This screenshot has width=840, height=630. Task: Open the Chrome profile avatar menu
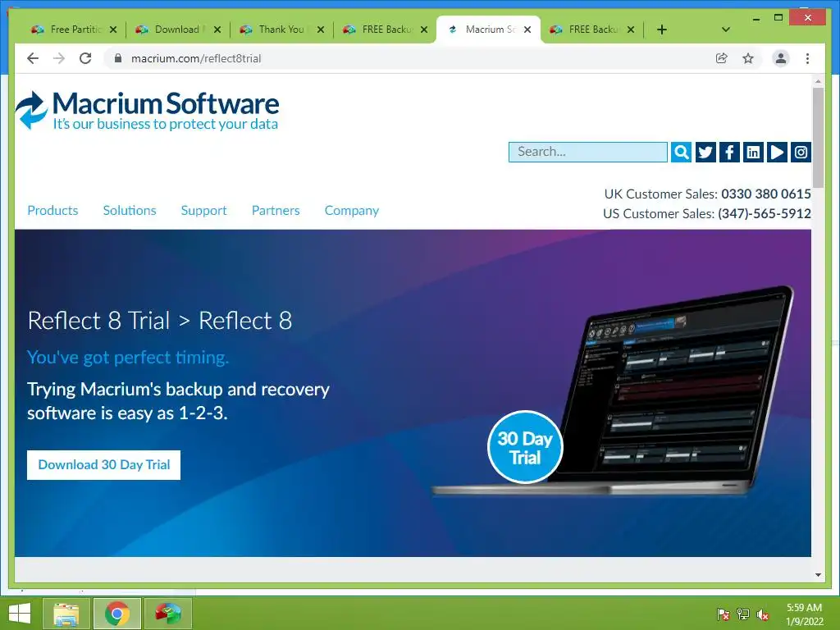click(781, 58)
